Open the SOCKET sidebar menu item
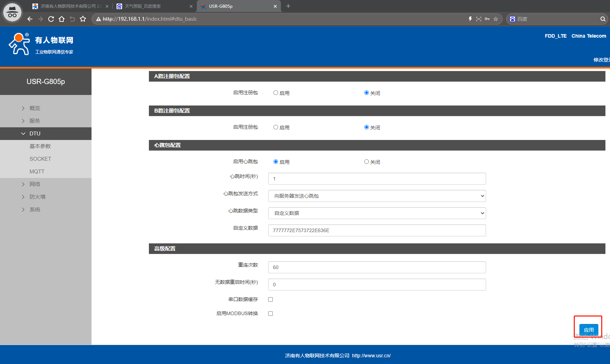The image size is (610, 364). point(40,159)
